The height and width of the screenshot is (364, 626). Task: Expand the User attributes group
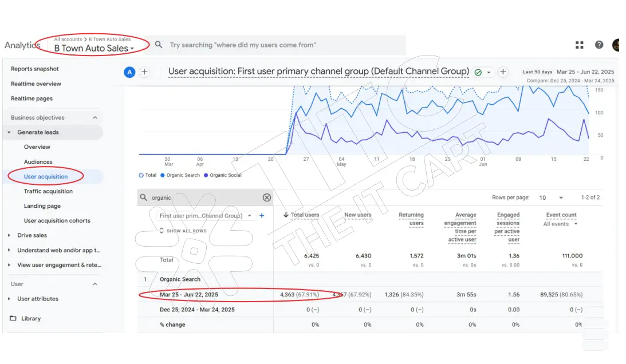pos(9,299)
